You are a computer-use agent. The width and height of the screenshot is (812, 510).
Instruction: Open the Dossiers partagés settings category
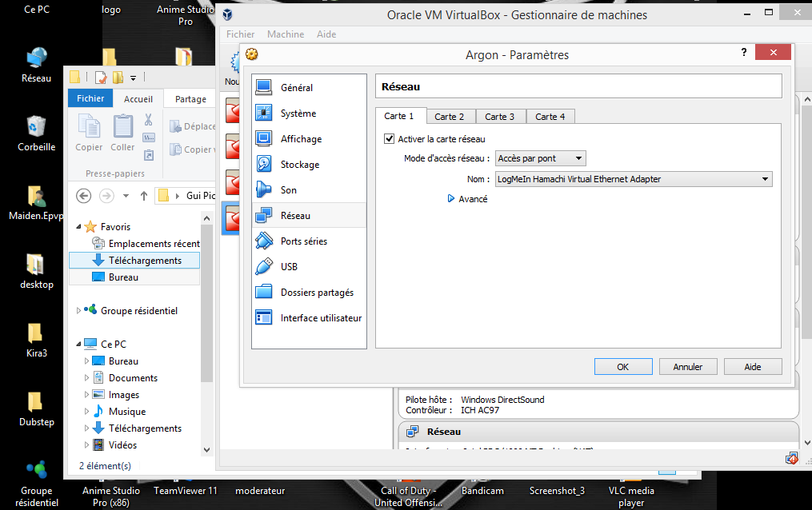pyautogui.click(x=309, y=293)
